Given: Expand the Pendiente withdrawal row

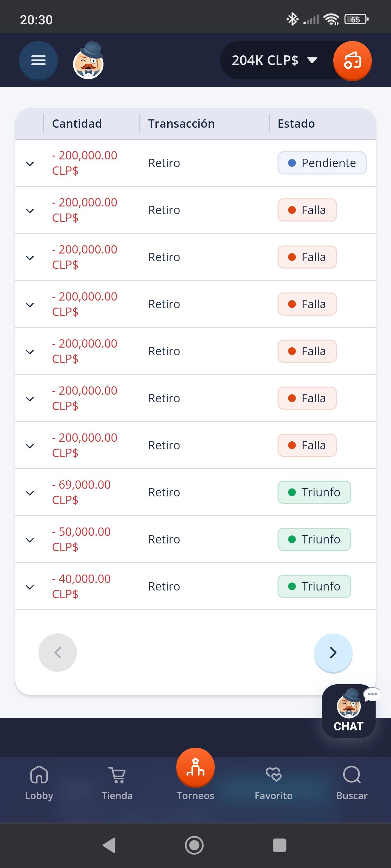Looking at the screenshot, I should coord(30,164).
